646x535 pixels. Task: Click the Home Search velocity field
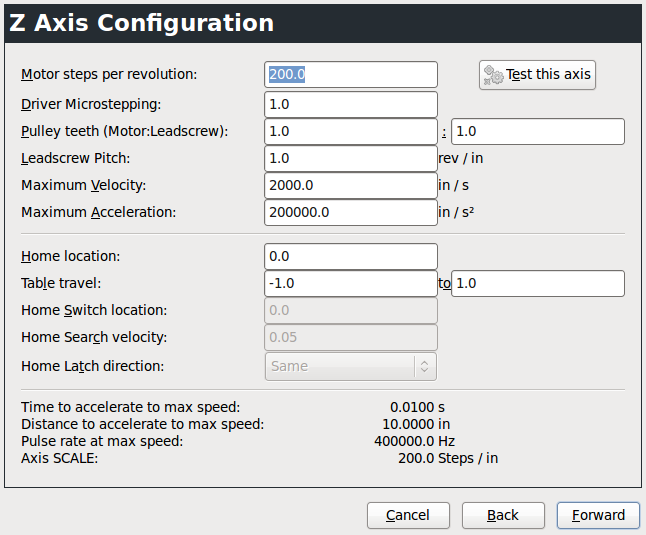pyautogui.click(x=351, y=337)
